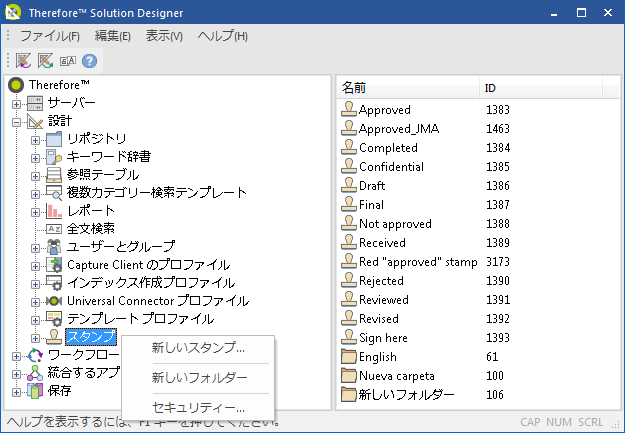The height and width of the screenshot is (434, 626).
Task: Click the 統合するアプ integration icon
Action: [35, 373]
